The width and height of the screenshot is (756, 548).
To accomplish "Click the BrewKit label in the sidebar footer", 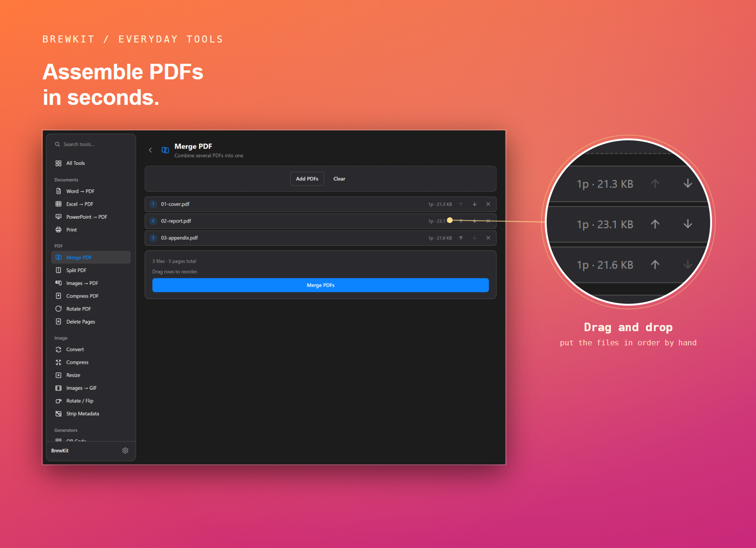I will (60, 451).
